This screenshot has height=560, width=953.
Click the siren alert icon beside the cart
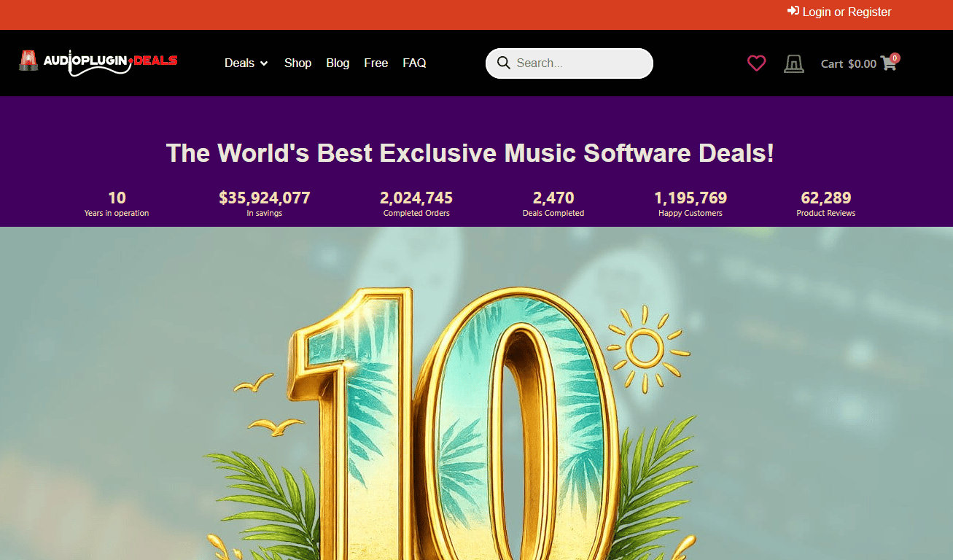point(794,64)
